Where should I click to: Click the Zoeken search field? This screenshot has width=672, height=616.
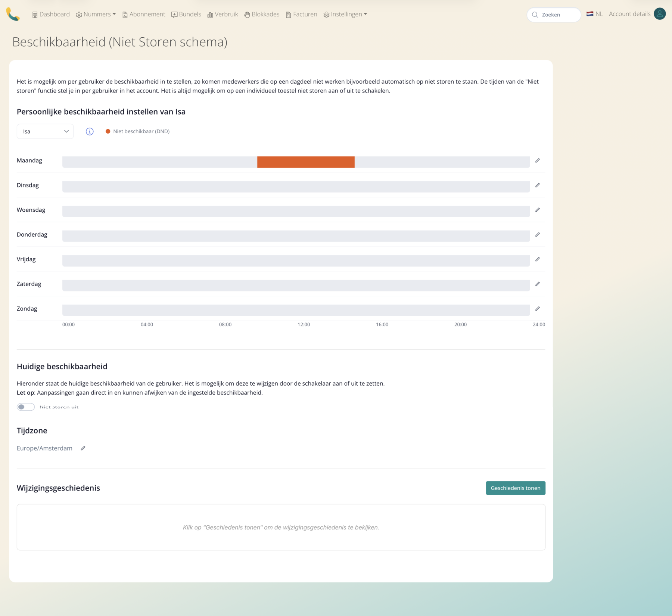point(554,15)
